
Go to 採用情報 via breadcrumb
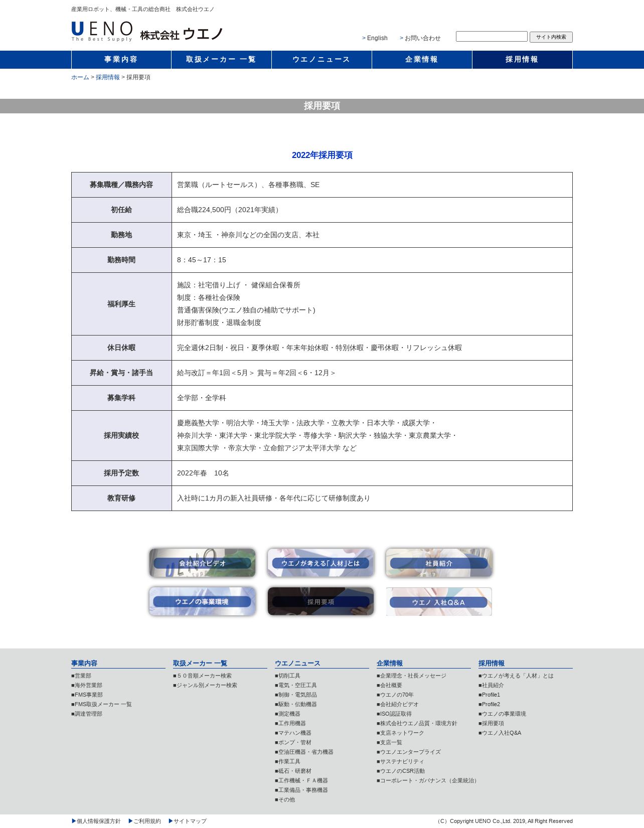(x=108, y=77)
